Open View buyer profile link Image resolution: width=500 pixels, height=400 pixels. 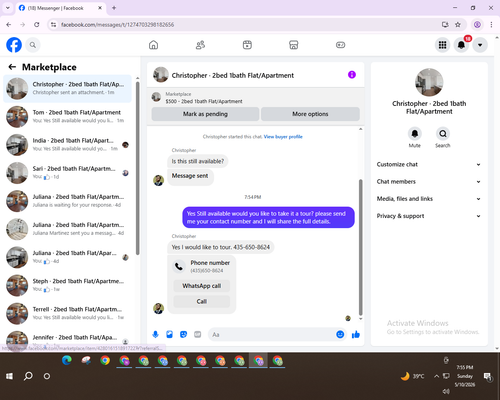click(283, 137)
